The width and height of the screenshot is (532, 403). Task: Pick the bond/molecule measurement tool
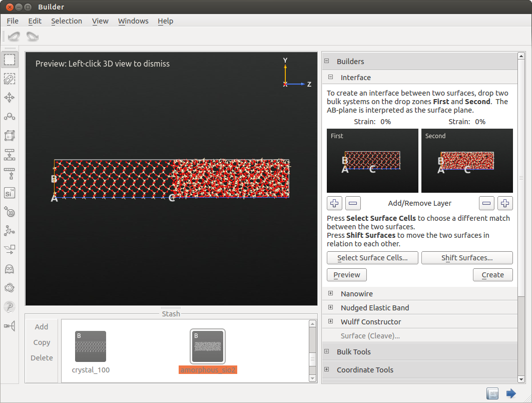point(10,117)
